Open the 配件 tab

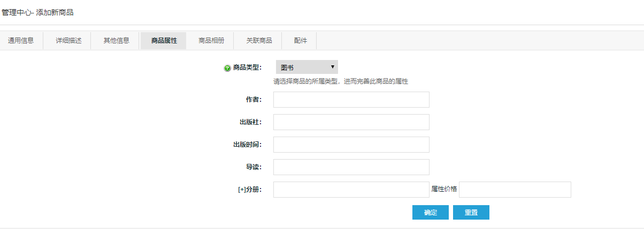pyautogui.click(x=301, y=41)
